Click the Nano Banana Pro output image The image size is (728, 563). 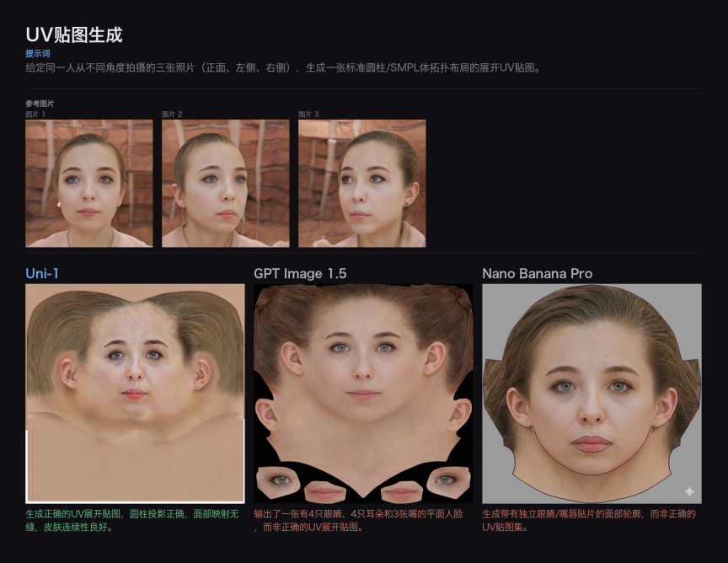point(591,393)
